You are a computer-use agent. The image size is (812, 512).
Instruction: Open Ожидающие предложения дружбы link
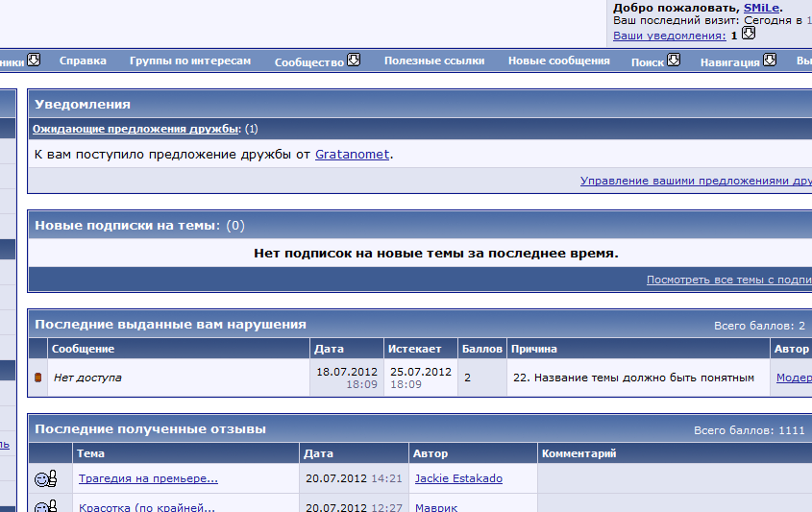tap(135, 129)
